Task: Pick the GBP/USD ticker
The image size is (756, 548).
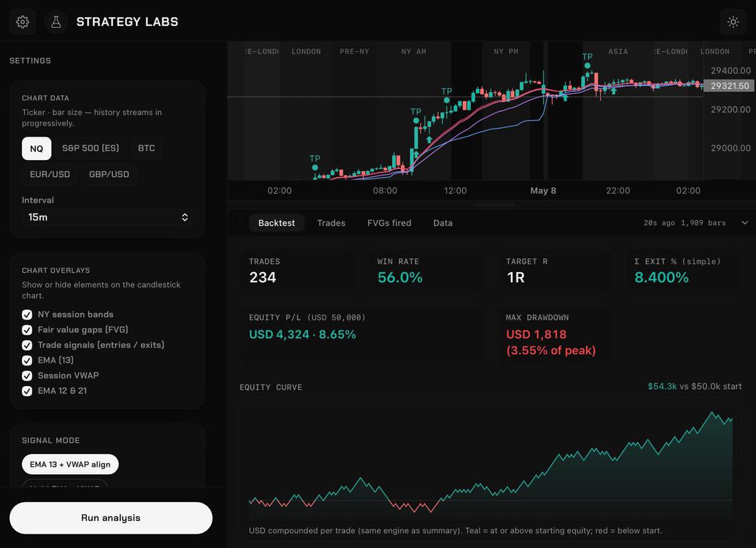Action: (109, 174)
